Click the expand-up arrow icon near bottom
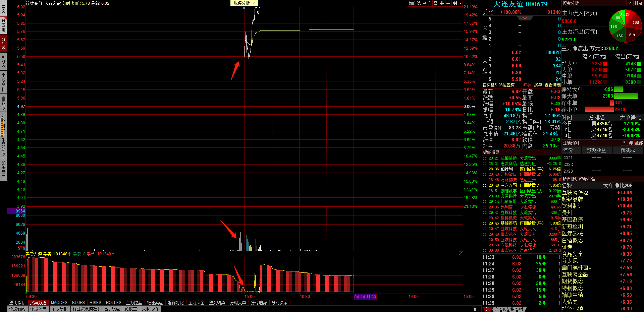Screen dimensions: 644x312 pos(475,309)
